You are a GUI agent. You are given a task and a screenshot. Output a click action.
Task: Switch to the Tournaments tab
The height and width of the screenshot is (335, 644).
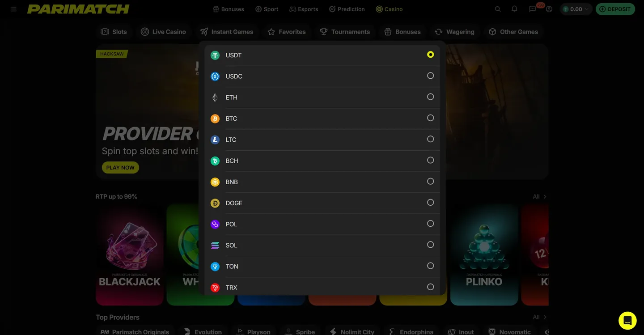(345, 32)
